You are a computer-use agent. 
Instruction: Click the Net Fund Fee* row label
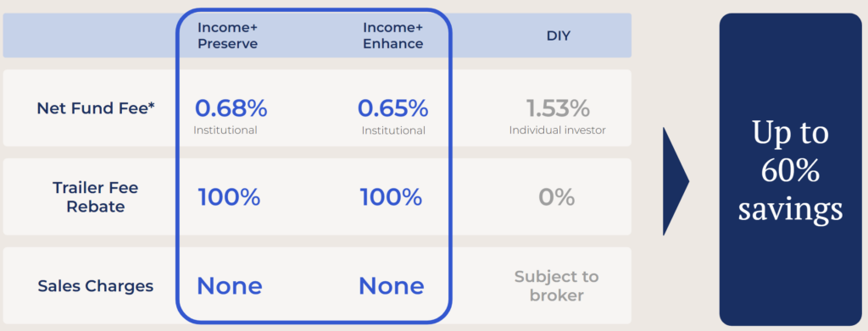coord(96,108)
